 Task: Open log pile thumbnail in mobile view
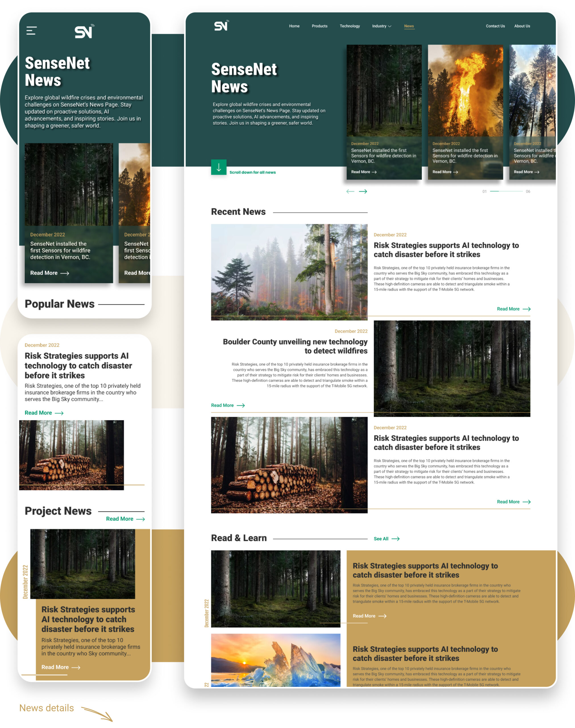pos(71,455)
